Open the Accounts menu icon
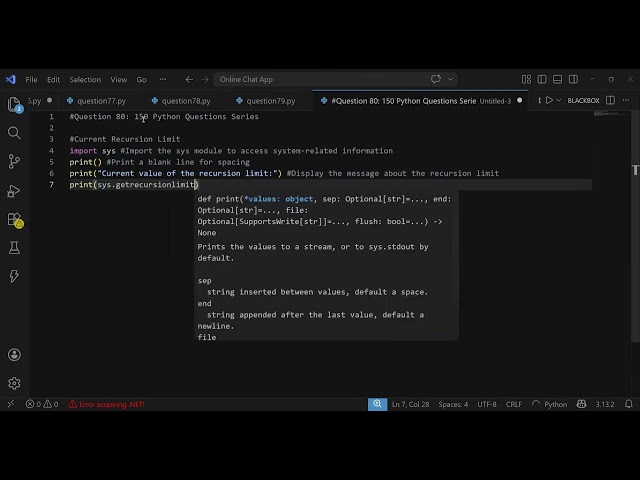This screenshot has height=480, width=640. [x=14, y=354]
